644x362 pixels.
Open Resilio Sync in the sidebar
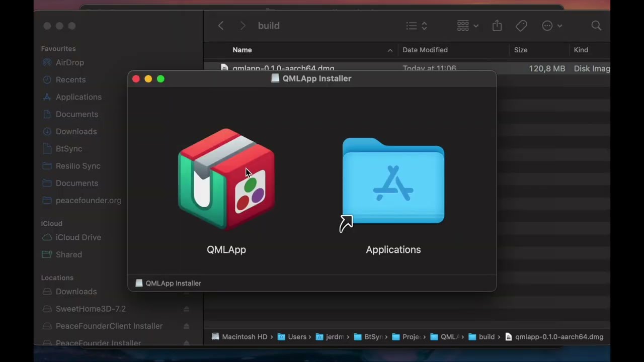(78, 166)
